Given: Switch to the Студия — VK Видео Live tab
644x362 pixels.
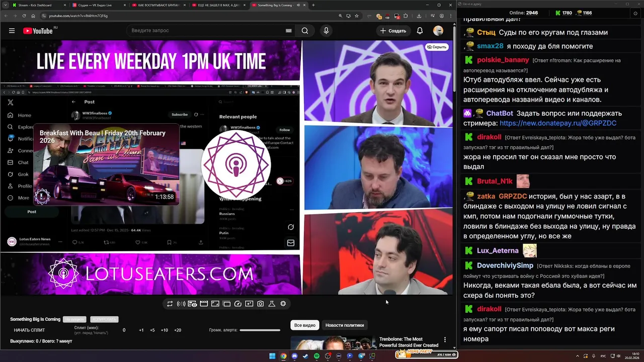Looking at the screenshot, I should click(98, 5).
